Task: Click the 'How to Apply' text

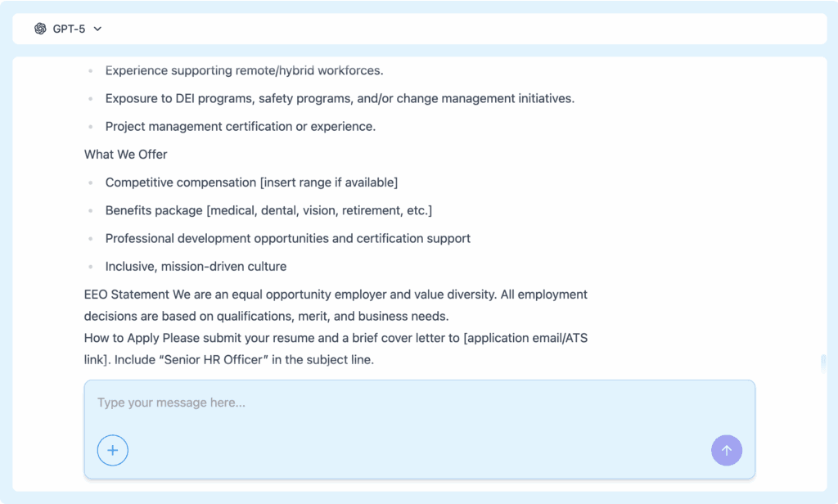Action: tap(121, 337)
